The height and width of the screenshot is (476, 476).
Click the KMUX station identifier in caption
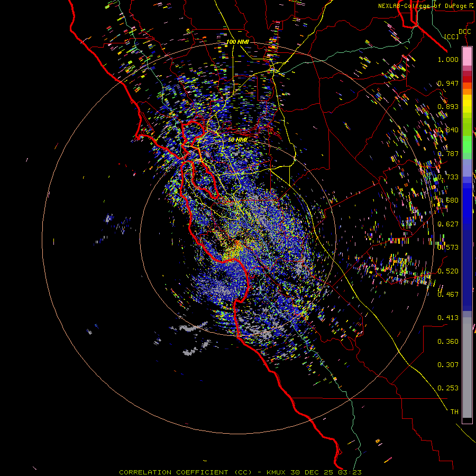277,472
